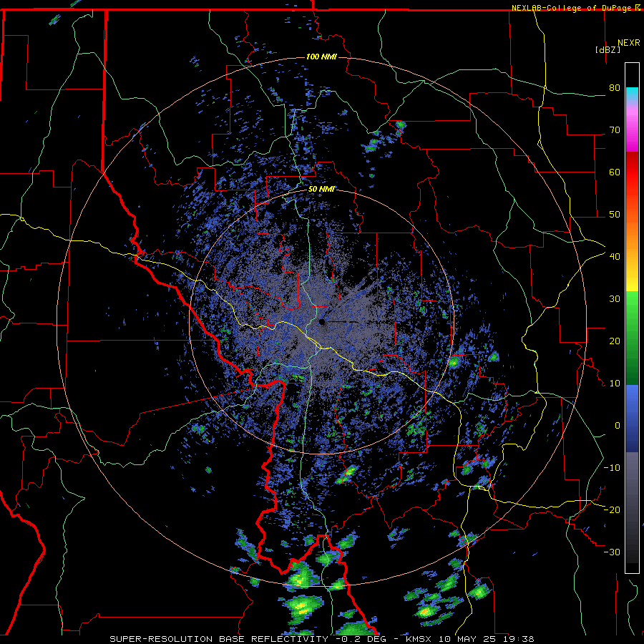Click the 70 value on the dBZ scale
The width and height of the screenshot is (644, 644).
pos(615,130)
